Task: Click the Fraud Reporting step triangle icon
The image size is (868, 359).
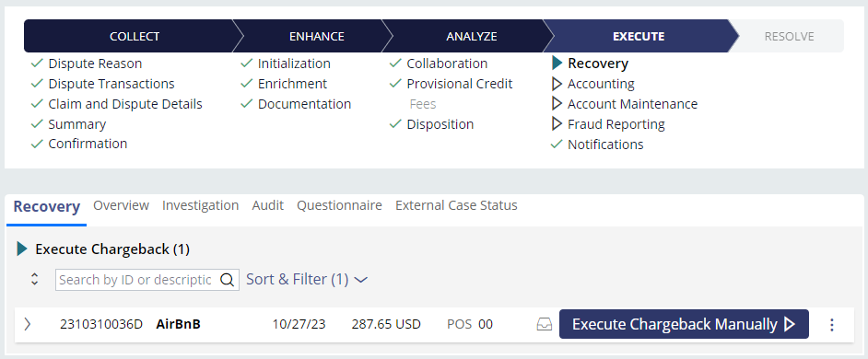Action: point(557,124)
